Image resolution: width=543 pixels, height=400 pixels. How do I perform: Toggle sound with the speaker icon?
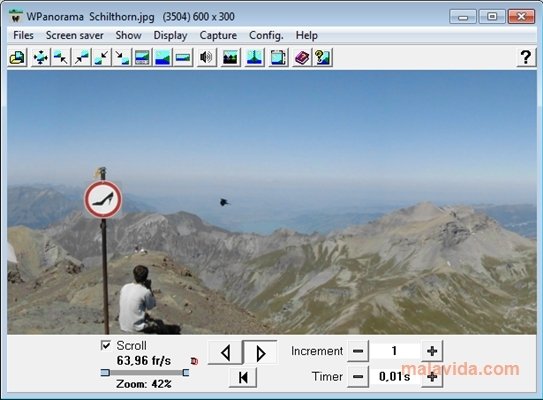click(206, 57)
